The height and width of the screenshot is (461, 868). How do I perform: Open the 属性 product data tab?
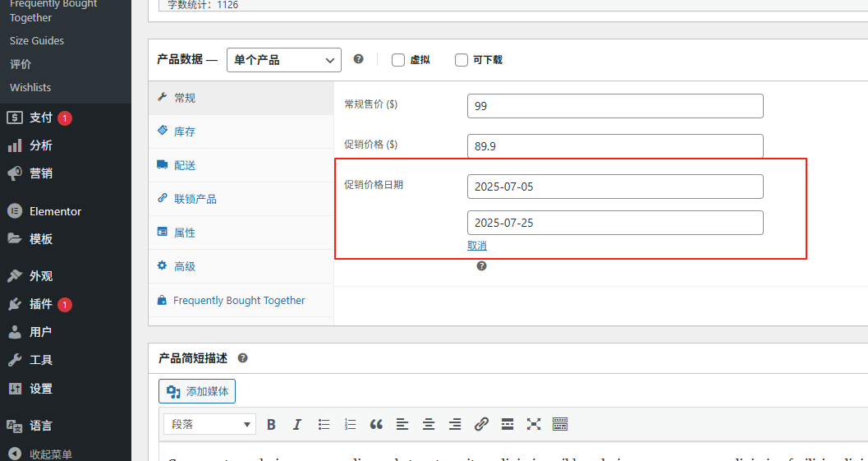pyautogui.click(x=185, y=233)
